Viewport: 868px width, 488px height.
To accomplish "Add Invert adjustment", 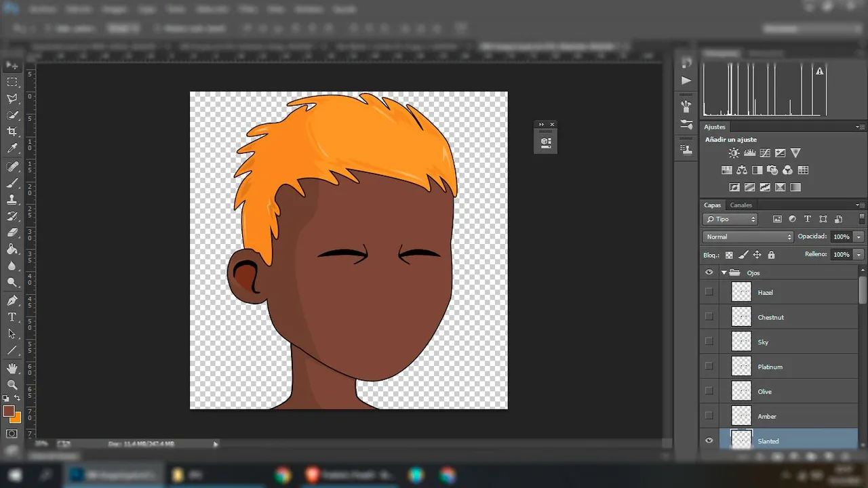I will click(734, 187).
